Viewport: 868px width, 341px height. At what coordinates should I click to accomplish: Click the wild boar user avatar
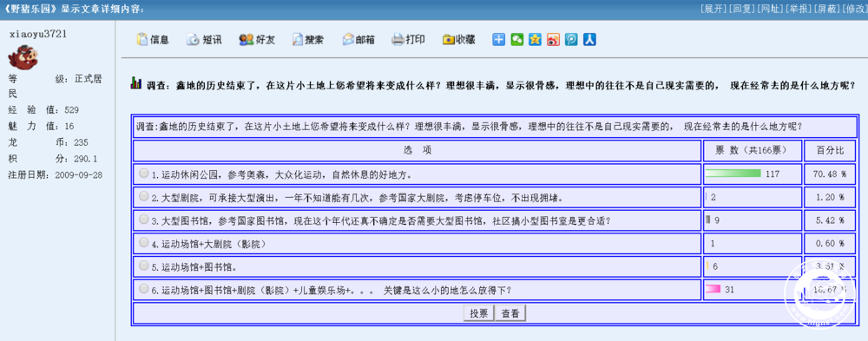pos(23,57)
